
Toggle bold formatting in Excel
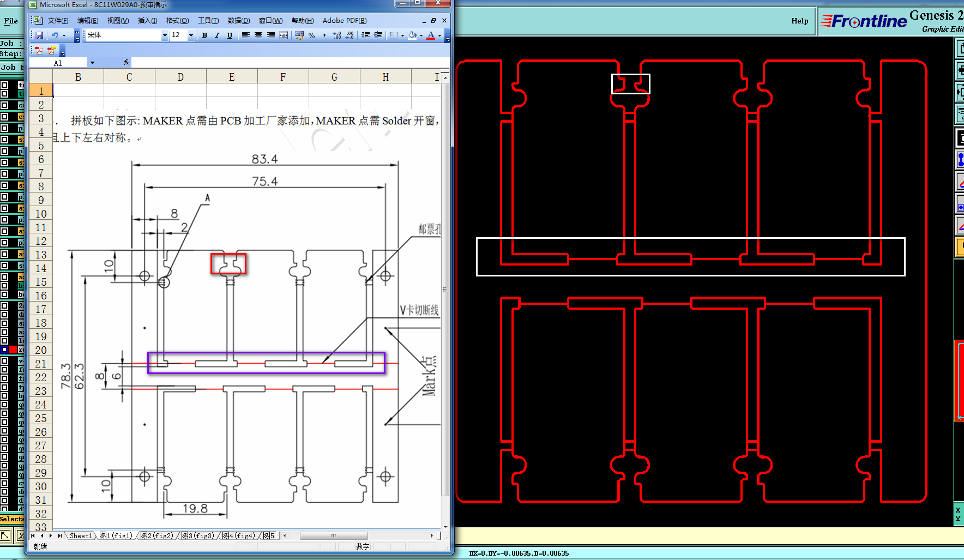click(204, 35)
